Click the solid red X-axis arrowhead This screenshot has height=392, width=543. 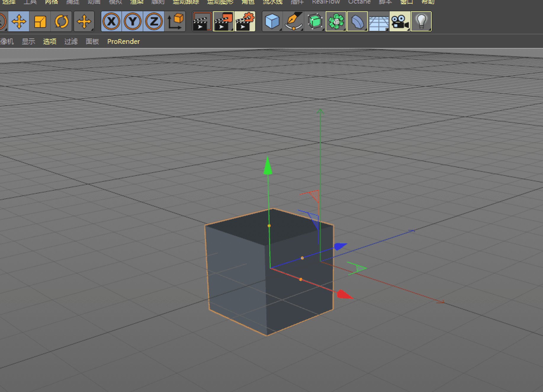[x=345, y=295]
